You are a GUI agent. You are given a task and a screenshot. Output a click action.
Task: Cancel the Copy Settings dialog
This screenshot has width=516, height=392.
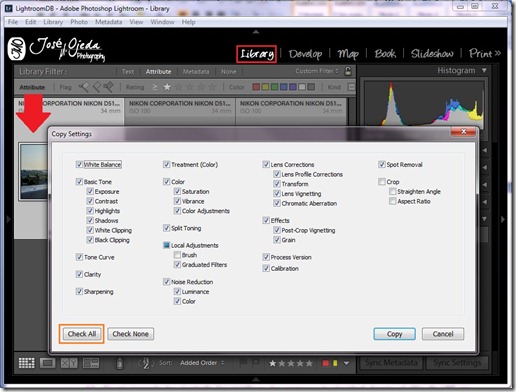[443, 334]
